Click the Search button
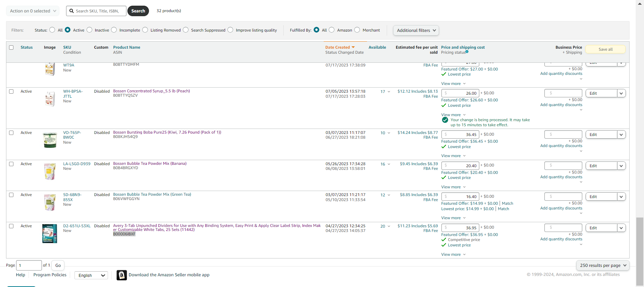The height and width of the screenshot is (287, 644). (x=138, y=11)
